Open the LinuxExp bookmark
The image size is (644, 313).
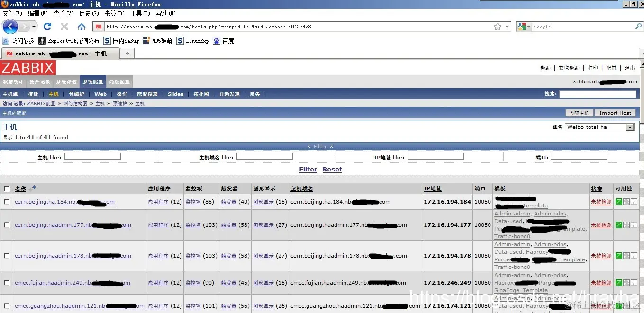(x=192, y=41)
